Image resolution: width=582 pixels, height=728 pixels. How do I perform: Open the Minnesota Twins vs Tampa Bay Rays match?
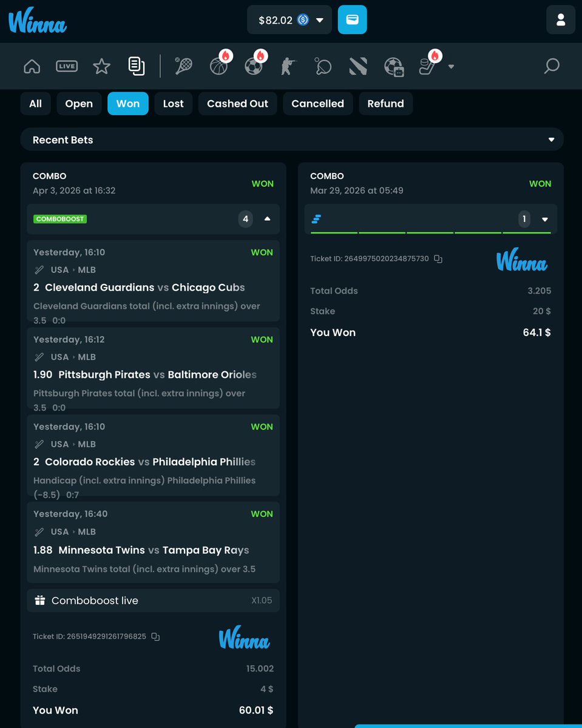click(154, 550)
